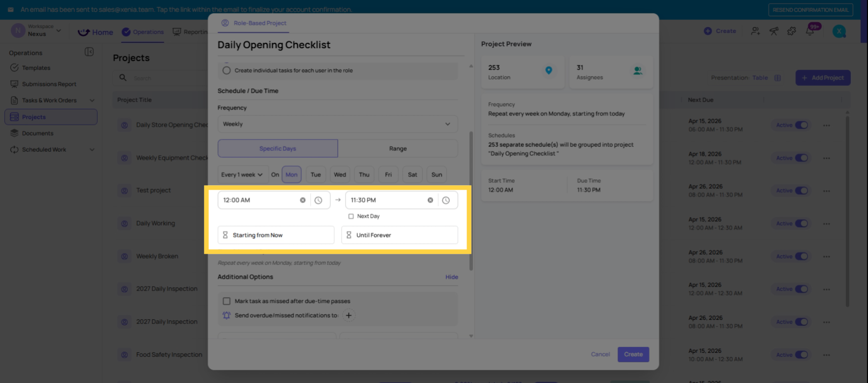This screenshot has width=868, height=383.
Task: Click the Documents sidebar icon
Action: (14, 133)
